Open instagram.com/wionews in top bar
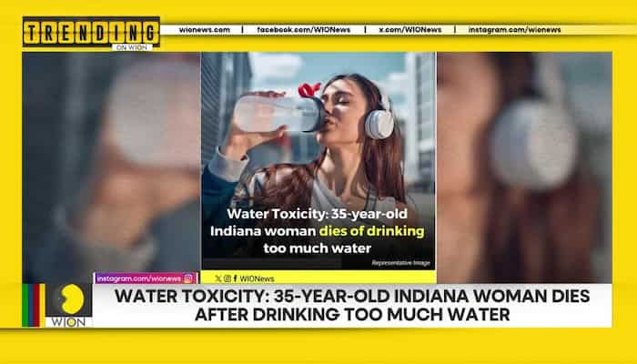The width and height of the screenshot is (637, 364). 514,30
